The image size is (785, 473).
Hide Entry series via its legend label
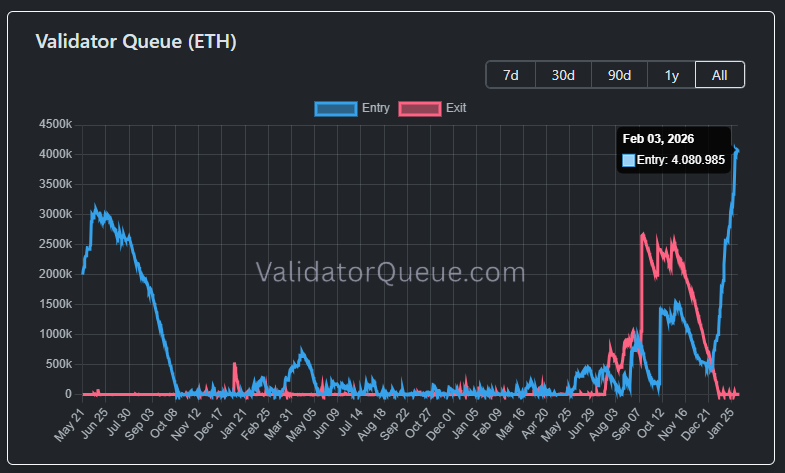(x=375, y=108)
